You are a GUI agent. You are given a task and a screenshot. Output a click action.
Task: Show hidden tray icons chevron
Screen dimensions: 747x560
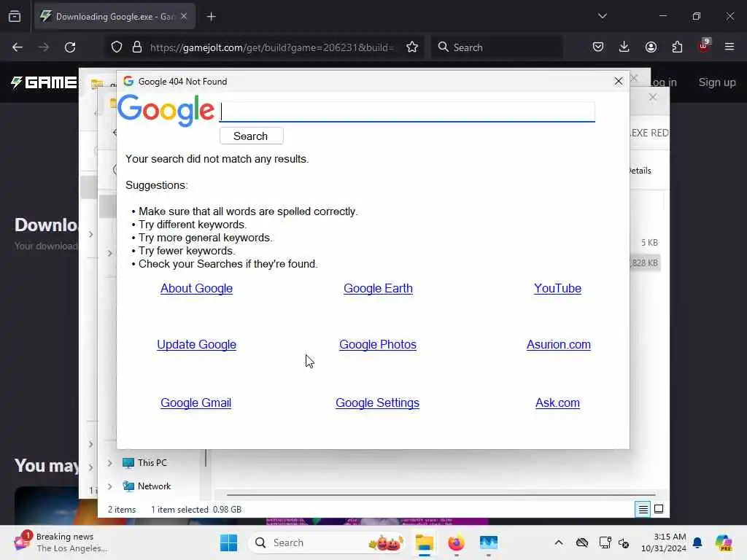point(559,542)
